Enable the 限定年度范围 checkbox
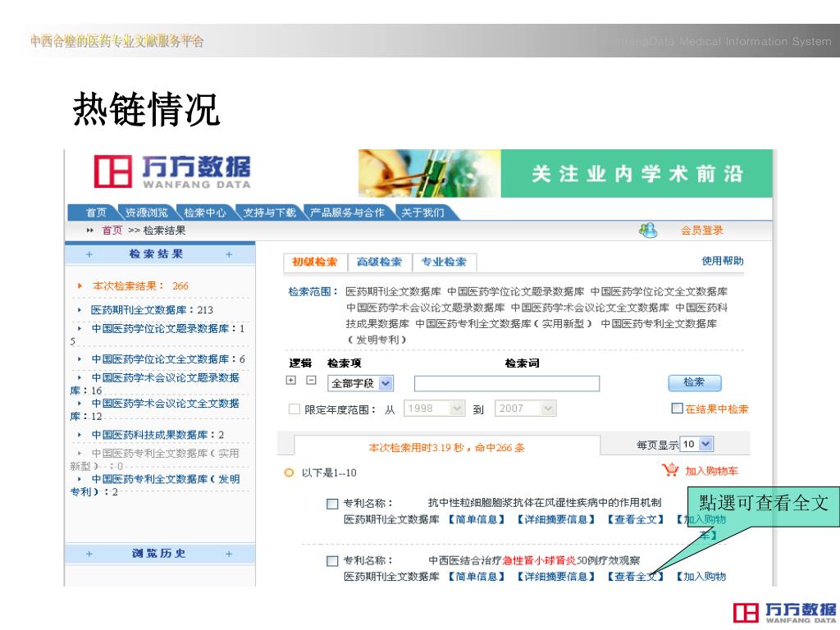The image size is (840, 630). pos(294,409)
